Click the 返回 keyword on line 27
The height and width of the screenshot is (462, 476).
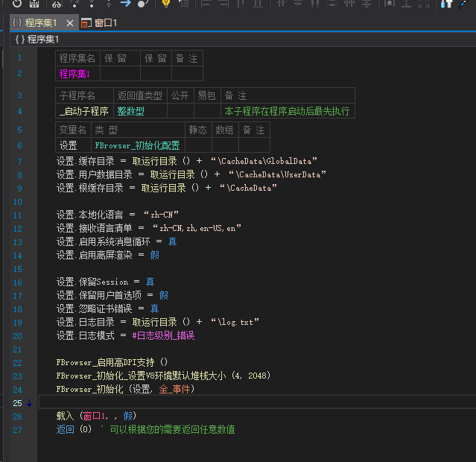pos(65,429)
